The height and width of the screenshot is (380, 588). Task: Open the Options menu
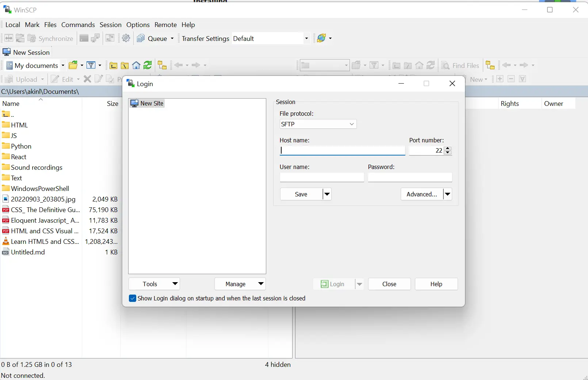138,24
